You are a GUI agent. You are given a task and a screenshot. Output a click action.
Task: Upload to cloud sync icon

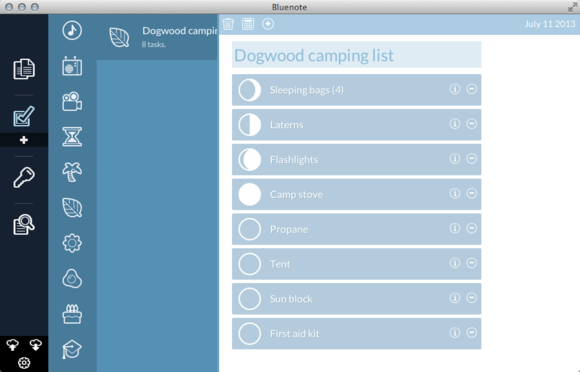click(13, 345)
